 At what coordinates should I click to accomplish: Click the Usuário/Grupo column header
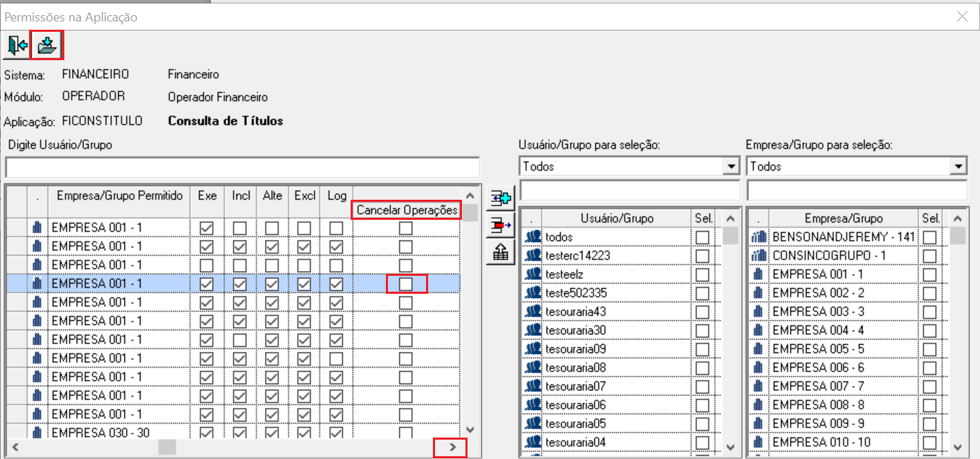pos(618,218)
